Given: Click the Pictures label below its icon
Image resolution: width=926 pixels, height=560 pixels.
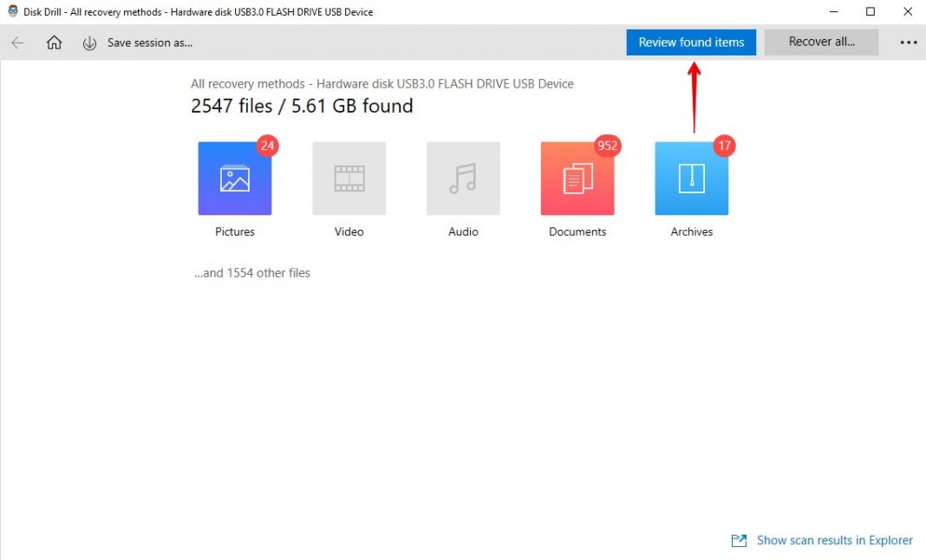Looking at the screenshot, I should pos(234,231).
